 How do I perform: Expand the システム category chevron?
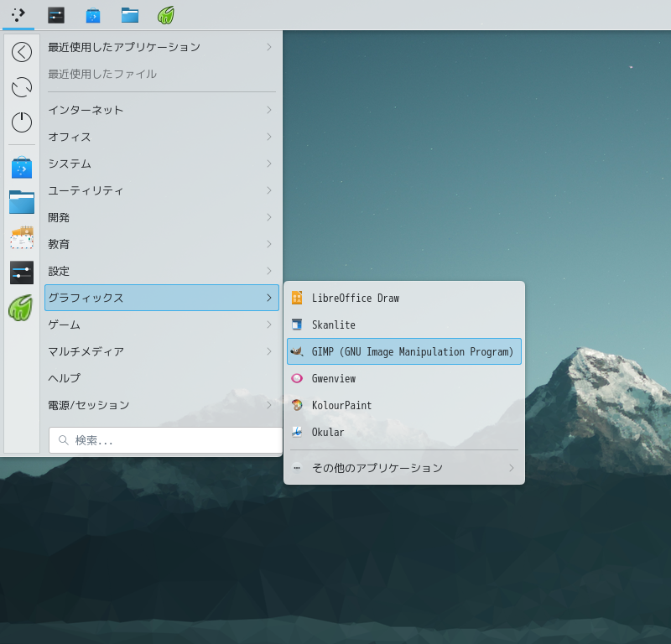tap(269, 164)
